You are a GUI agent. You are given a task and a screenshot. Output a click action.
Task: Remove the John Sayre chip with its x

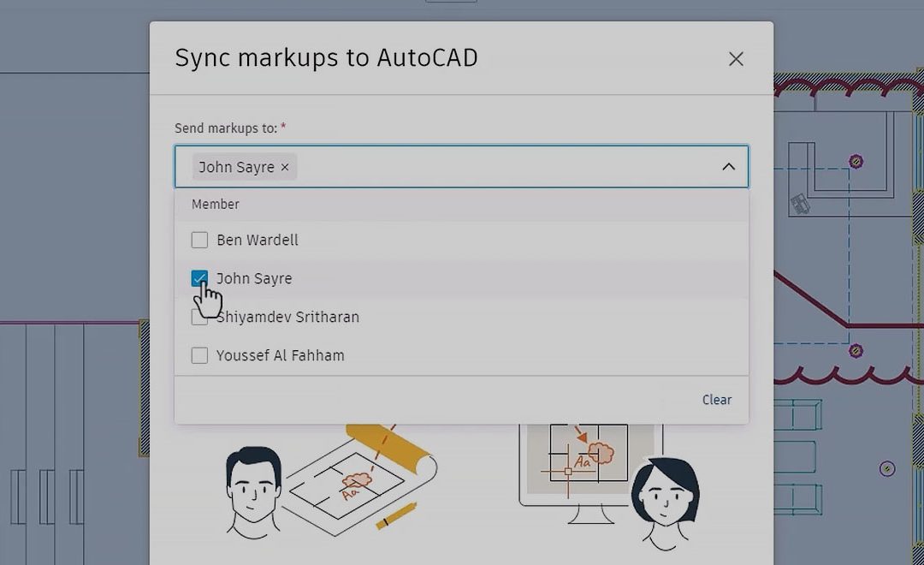tap(285, 168)
